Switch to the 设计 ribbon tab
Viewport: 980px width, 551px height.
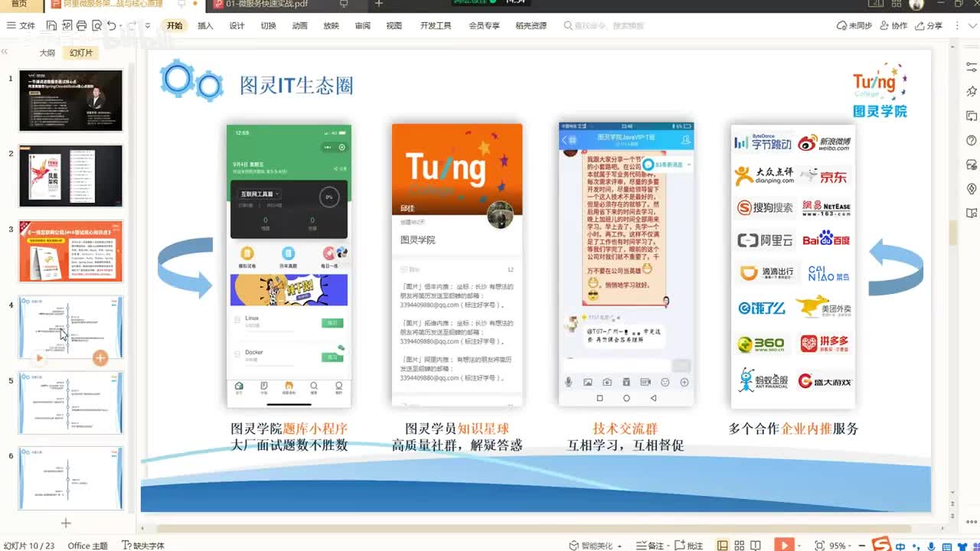pyautogui.click(x=237, y=25)
